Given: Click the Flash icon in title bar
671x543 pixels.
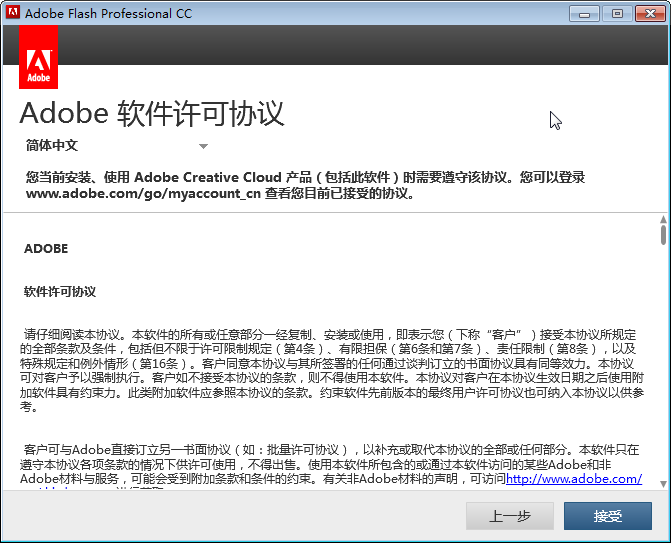Looking at the screenshot, I should pyautogui.click(x=13, y=12).
